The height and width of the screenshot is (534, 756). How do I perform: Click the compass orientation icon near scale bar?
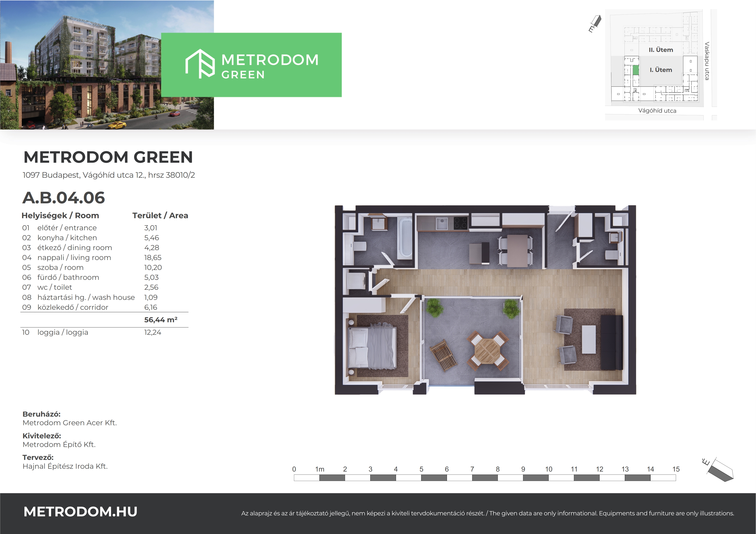(x=718, y=470)
